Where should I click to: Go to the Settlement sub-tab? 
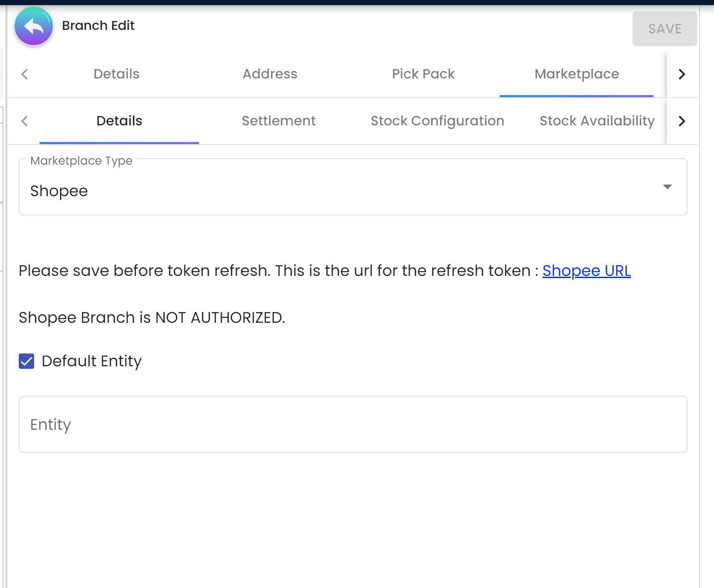coord(278,121)
